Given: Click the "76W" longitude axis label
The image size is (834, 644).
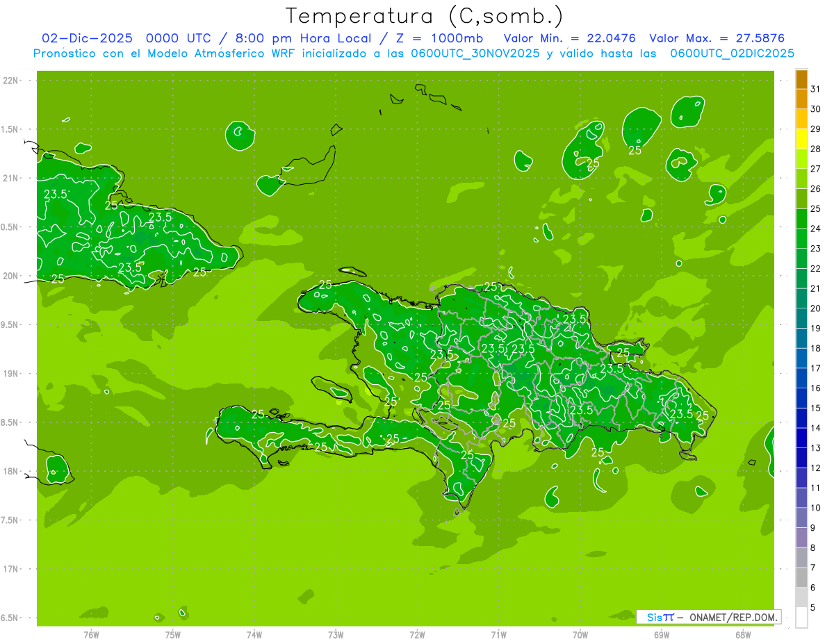Looking at the screenshot, I should (x=91, y=635).
